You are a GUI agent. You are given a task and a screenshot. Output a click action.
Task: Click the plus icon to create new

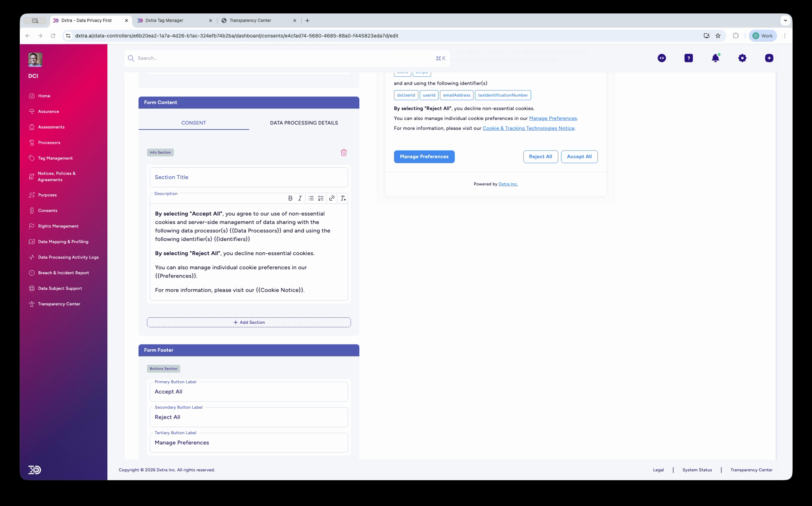point(769,58)
